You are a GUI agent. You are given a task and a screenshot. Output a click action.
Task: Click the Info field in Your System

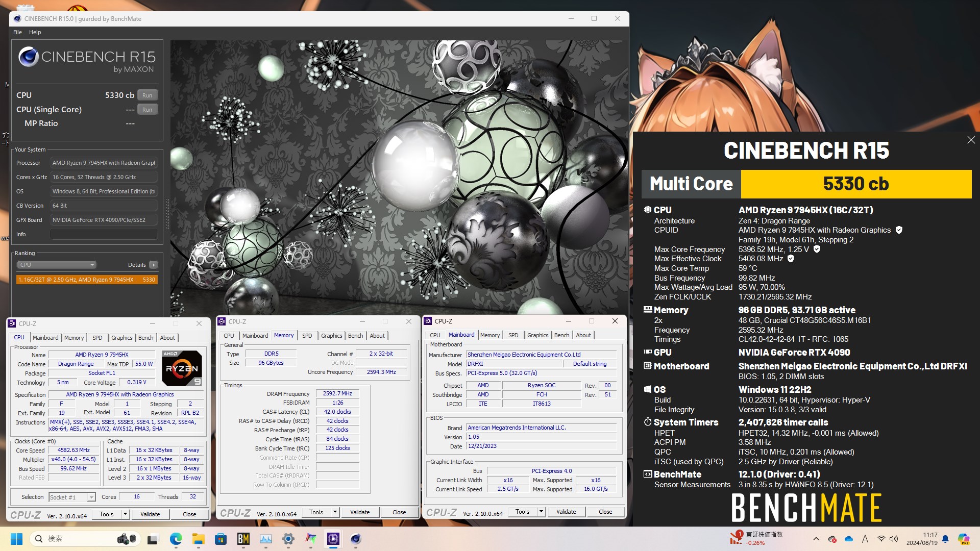coord(104,234)
